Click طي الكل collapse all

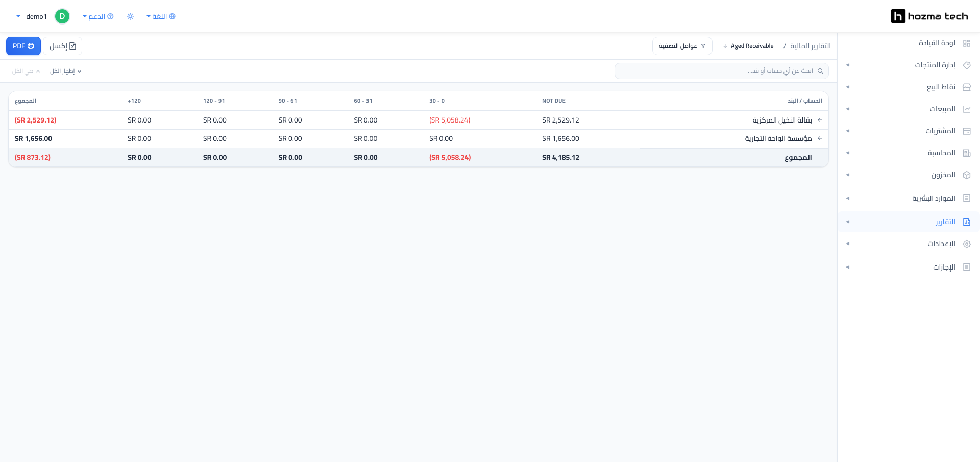tap(26, 71)
